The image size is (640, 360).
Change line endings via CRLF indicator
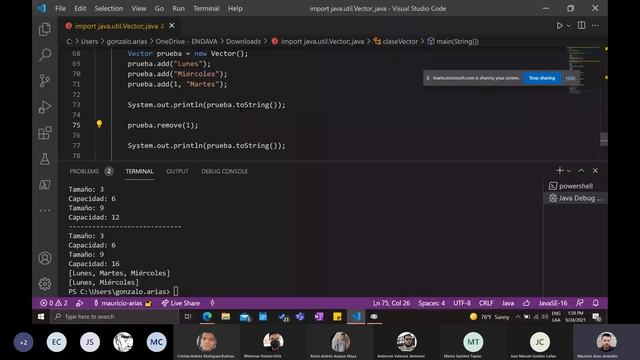(x=486, y=303)
